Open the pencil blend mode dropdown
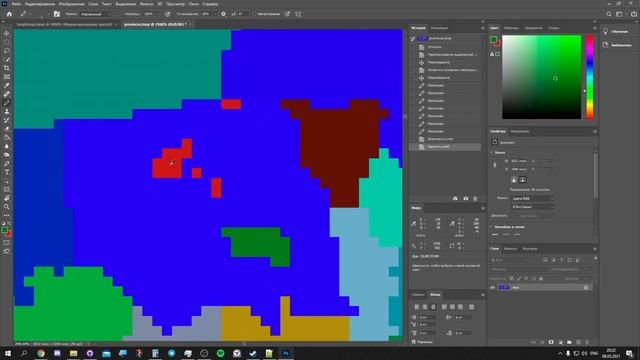The width and height of the screenshot is (640, 360). coord(95,14)
